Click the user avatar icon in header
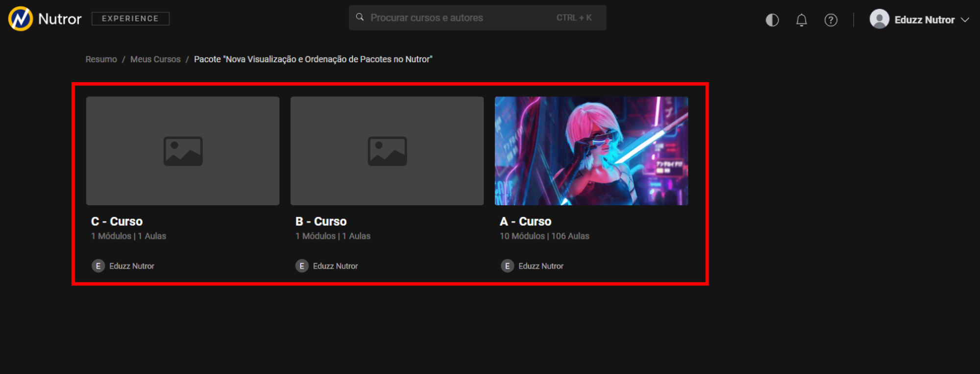Image resolution: width=980 pixels, height=374 pixels. (879, 19)
